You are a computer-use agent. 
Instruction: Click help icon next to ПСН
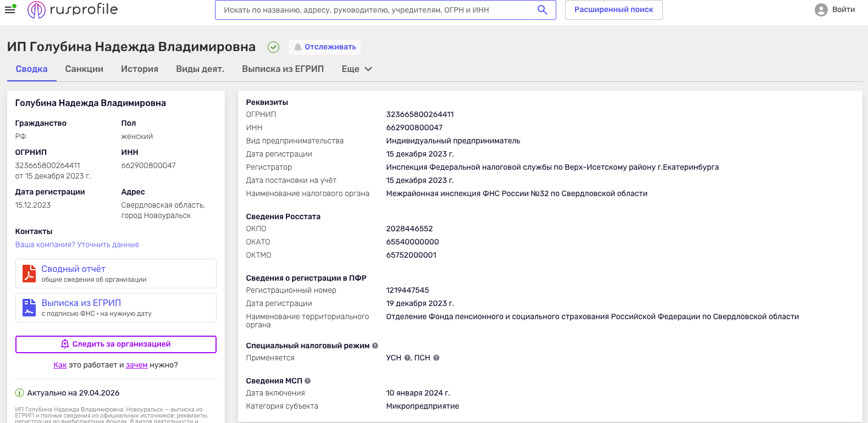click(436, 358)
